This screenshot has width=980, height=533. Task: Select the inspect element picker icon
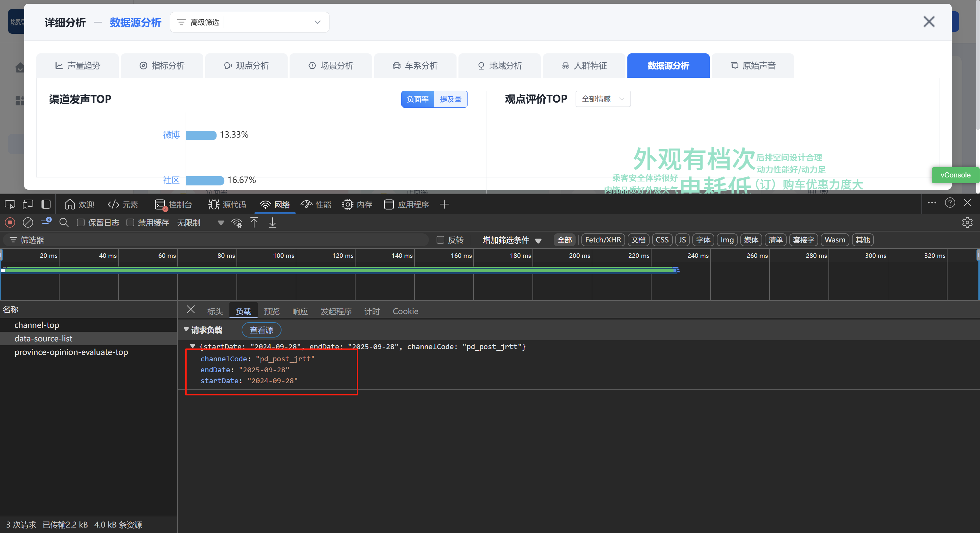pyautogui.click(x=10, y=204)
